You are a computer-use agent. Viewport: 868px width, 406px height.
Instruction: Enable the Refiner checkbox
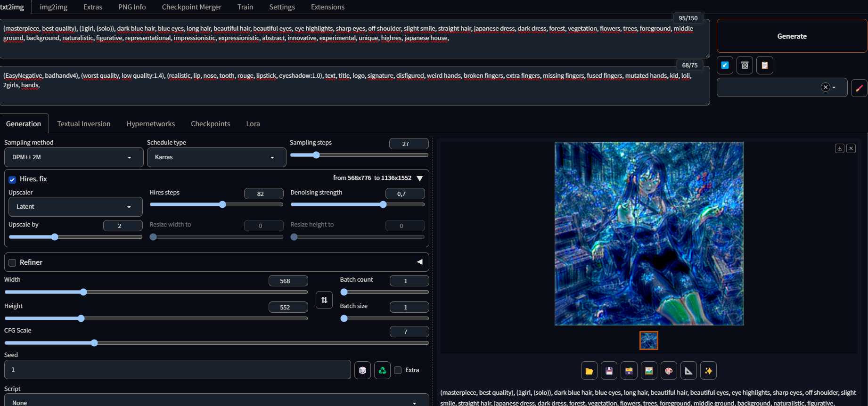tap(12, 263)
